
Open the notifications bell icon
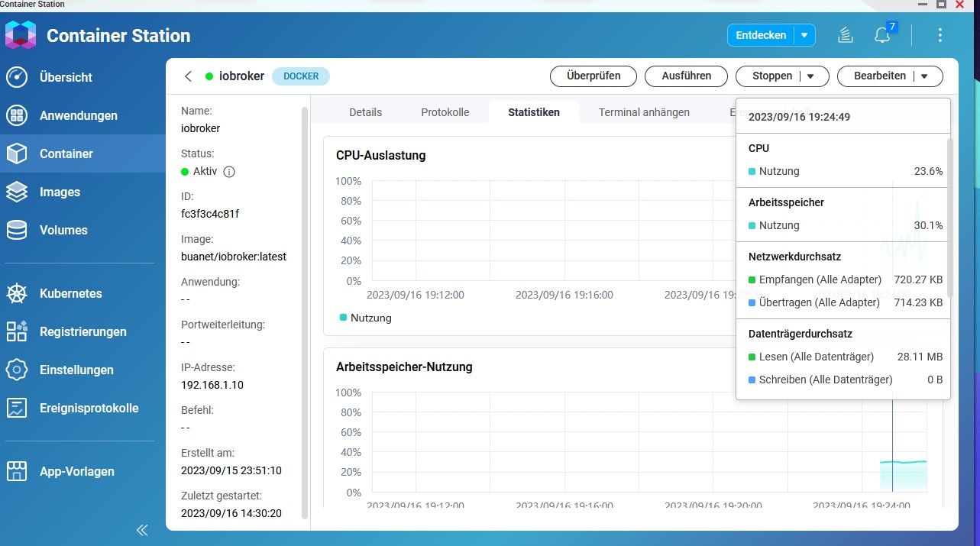tap(882, 35)
